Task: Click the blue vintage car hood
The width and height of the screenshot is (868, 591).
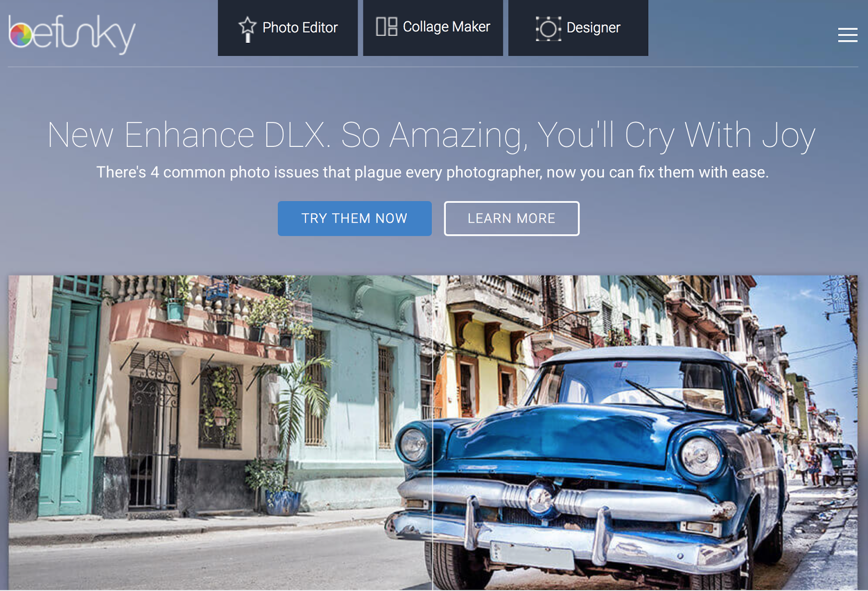Action: tap(559, 434)
